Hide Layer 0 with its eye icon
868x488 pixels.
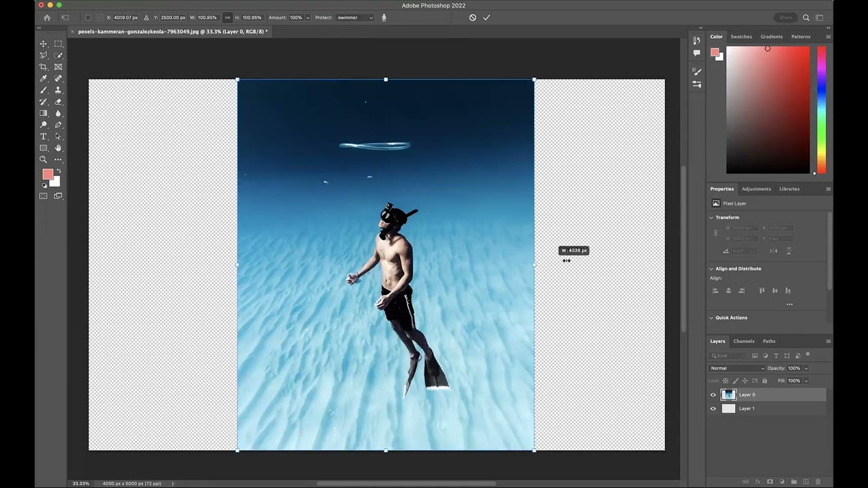click(x=713, y=394)
